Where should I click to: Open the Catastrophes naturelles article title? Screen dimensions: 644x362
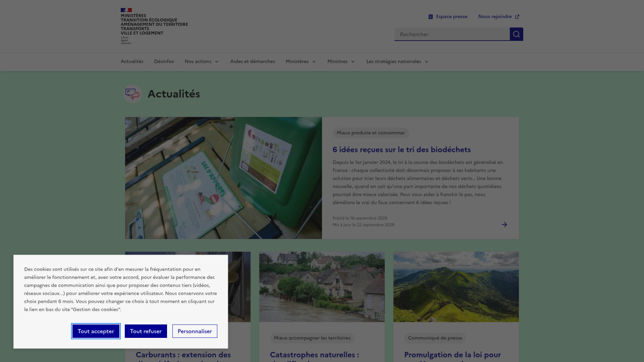point(314,356)
